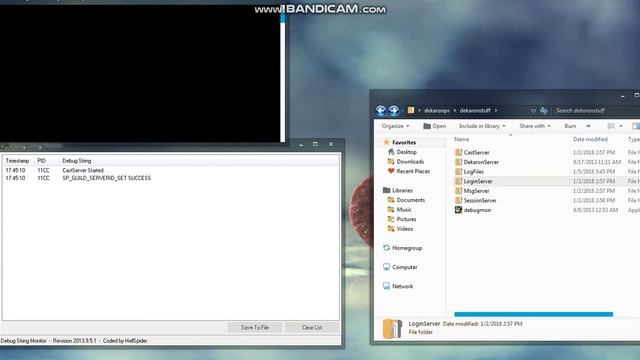Image resolution: width=640 pixels, height=360 pixels.
Task: Open Documents library
Action: pos(411,200)
